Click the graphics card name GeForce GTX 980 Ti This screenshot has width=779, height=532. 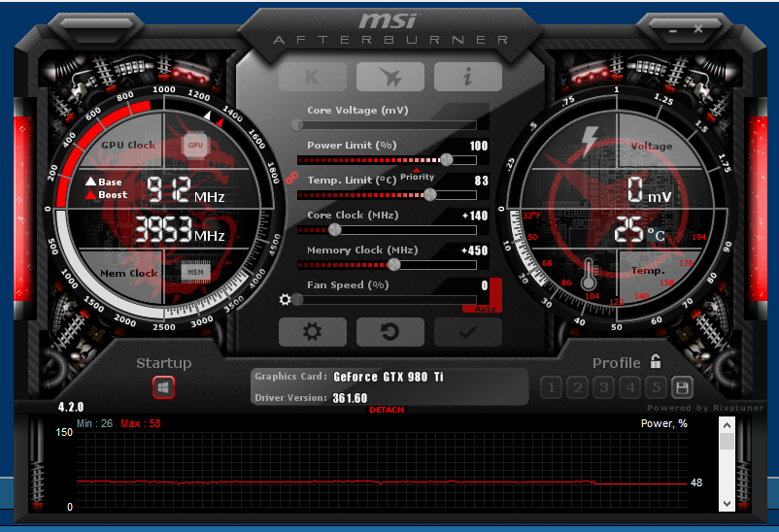tap(388, 377)
